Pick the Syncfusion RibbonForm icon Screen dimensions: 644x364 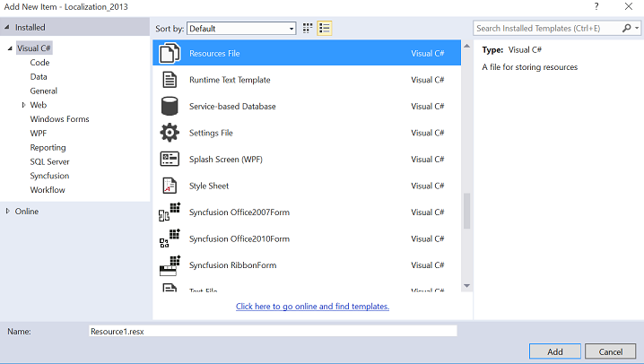coord(170,265)
